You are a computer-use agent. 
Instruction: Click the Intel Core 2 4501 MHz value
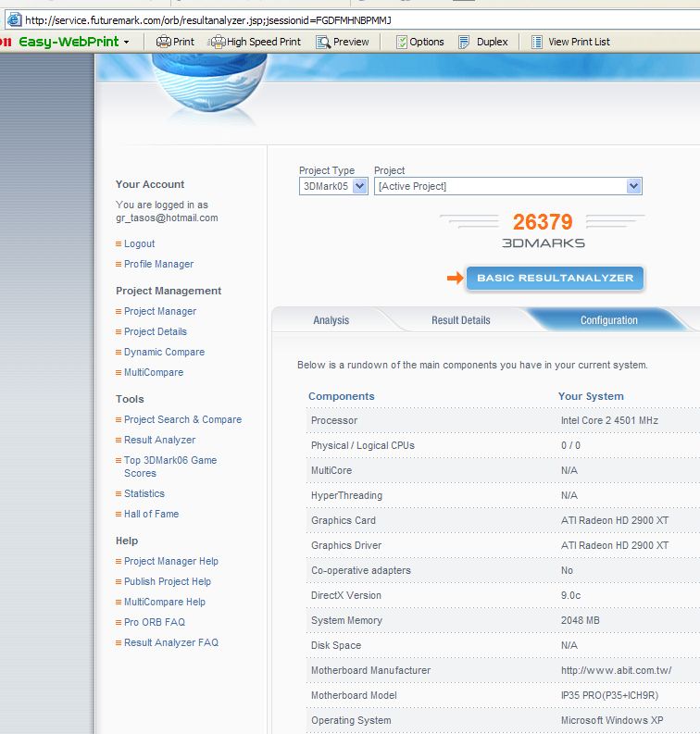coord(609,420)
